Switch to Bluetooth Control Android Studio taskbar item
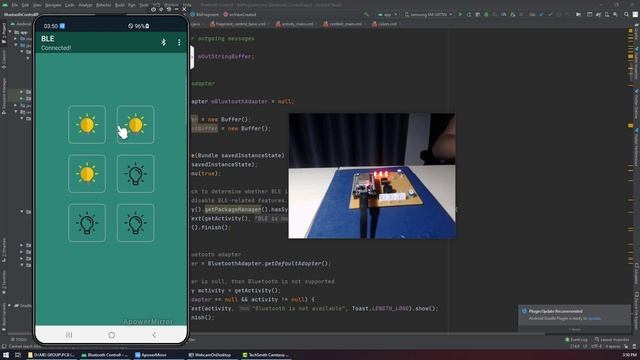640x360 pixels. tap(104, 355)
